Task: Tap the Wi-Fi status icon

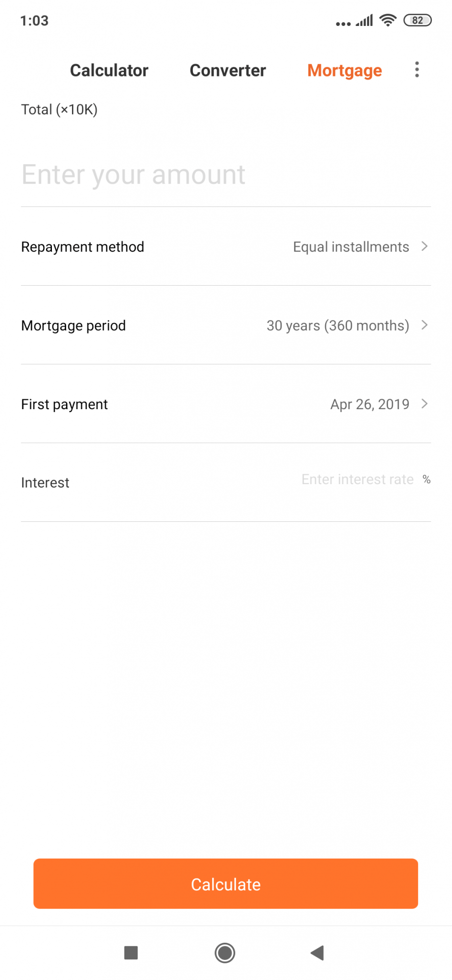Action: click(388, 20)
